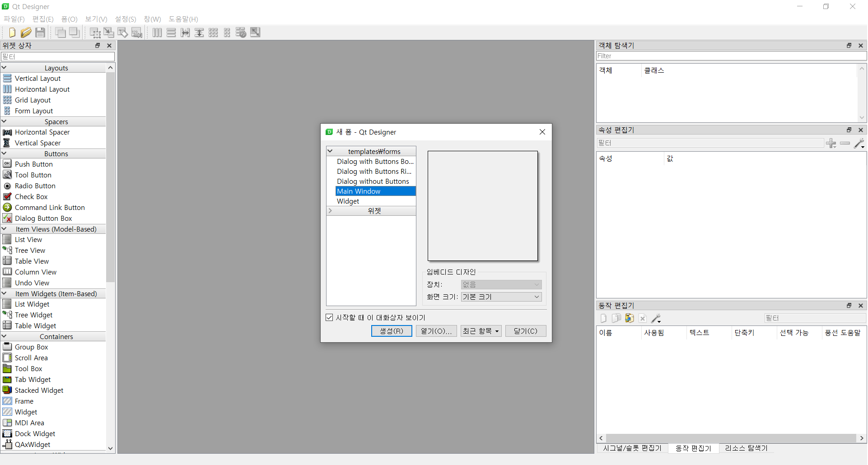Apply the Lay Out Vertically tool
This screenshot has height=465, width=868.
click(x=171, y=32)
